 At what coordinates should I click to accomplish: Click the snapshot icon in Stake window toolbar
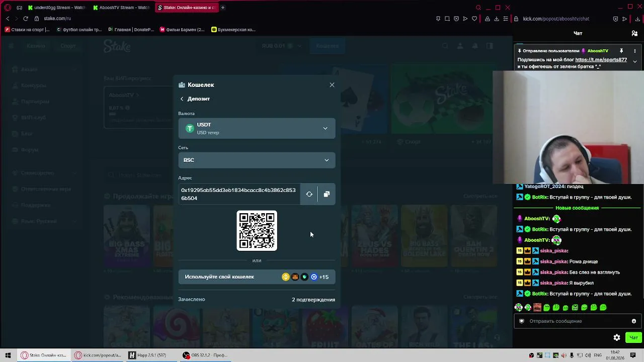pos(447,19)
